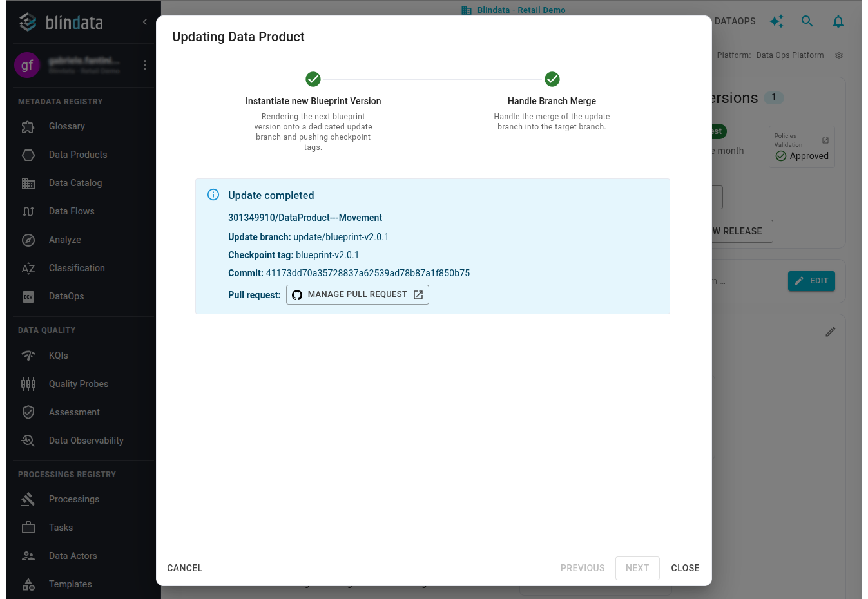Click the Blindata - Retail Demo tenant label
The height and width of the screenshot is (599, 868).
(521, 10)
